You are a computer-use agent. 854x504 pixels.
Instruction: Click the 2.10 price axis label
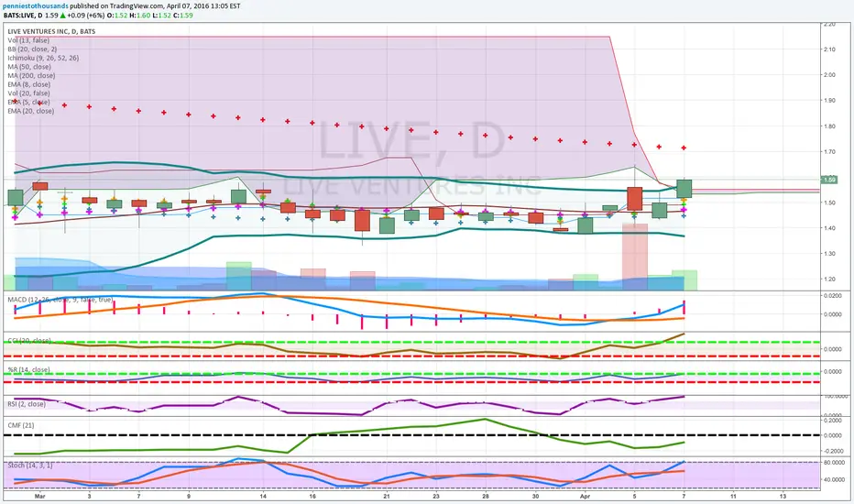[829, 49]
